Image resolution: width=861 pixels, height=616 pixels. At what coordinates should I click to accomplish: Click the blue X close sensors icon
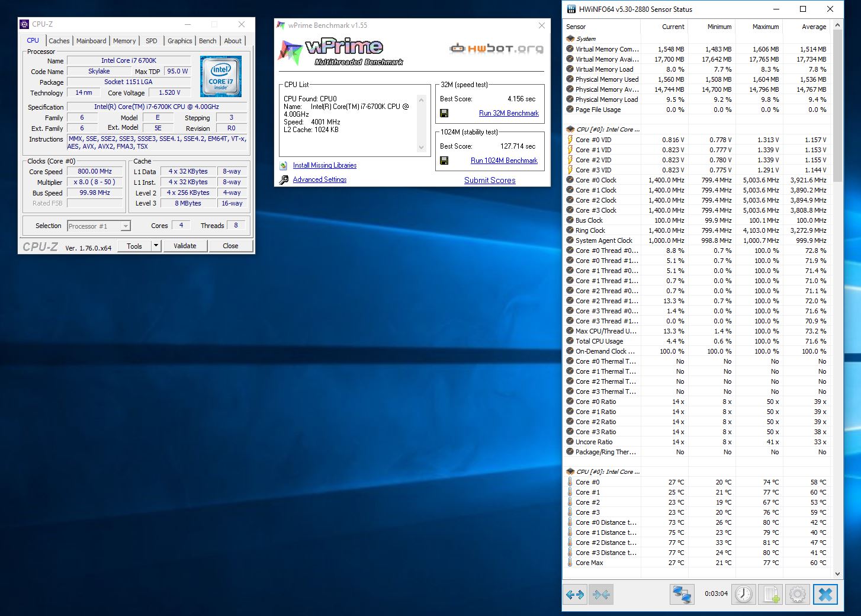pyautogui.click(x=825, y=594)
